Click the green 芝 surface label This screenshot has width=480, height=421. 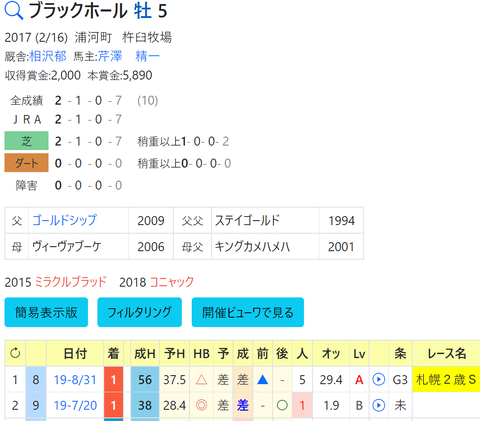26,141
